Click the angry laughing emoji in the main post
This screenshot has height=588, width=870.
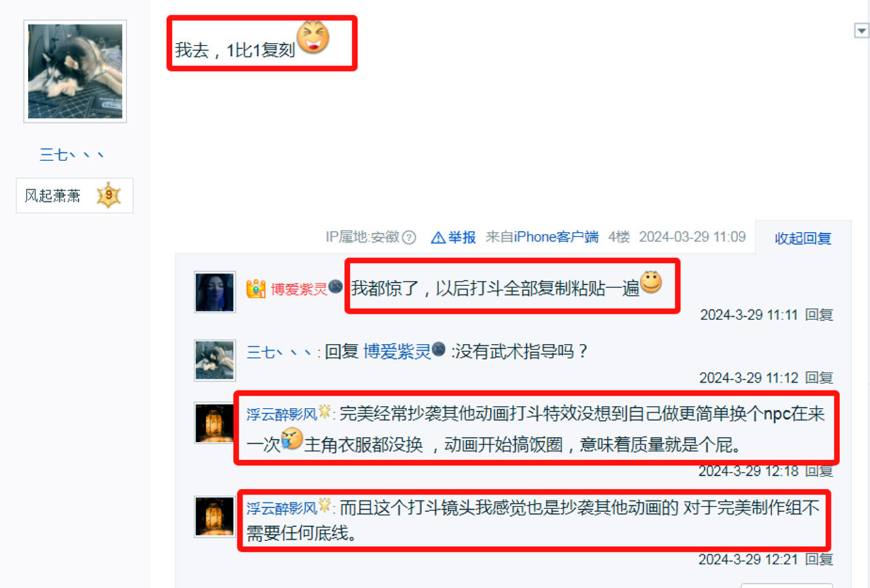pyautogui.click(x=313, y=38)
